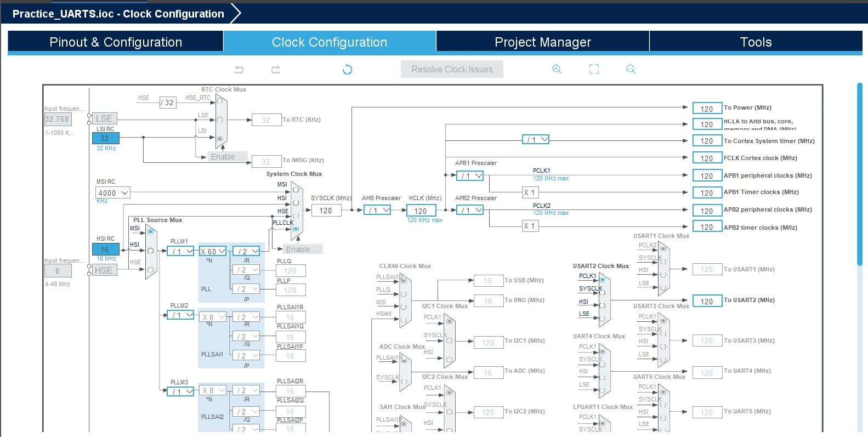Open Cortex System timer /1 dropdown

[536, 139]
